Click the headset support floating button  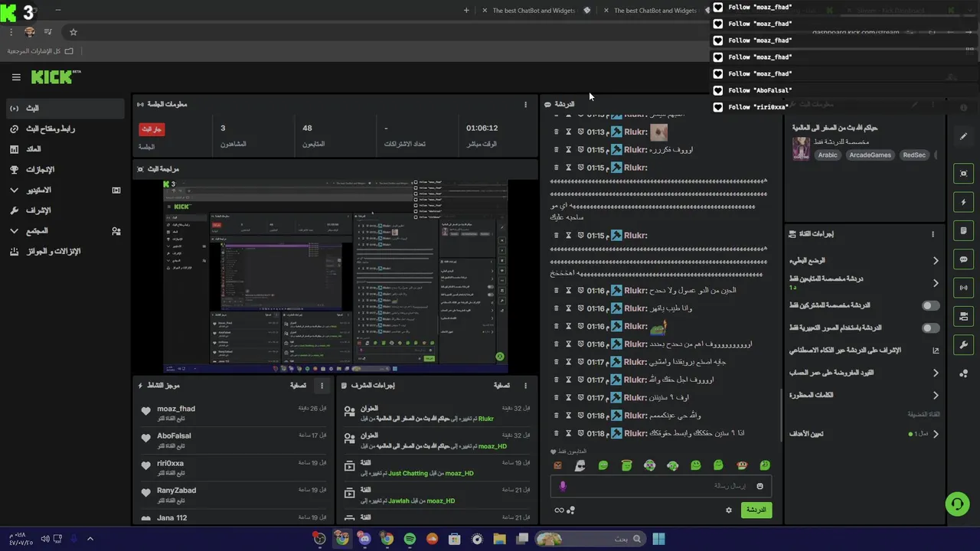[957, 504]
